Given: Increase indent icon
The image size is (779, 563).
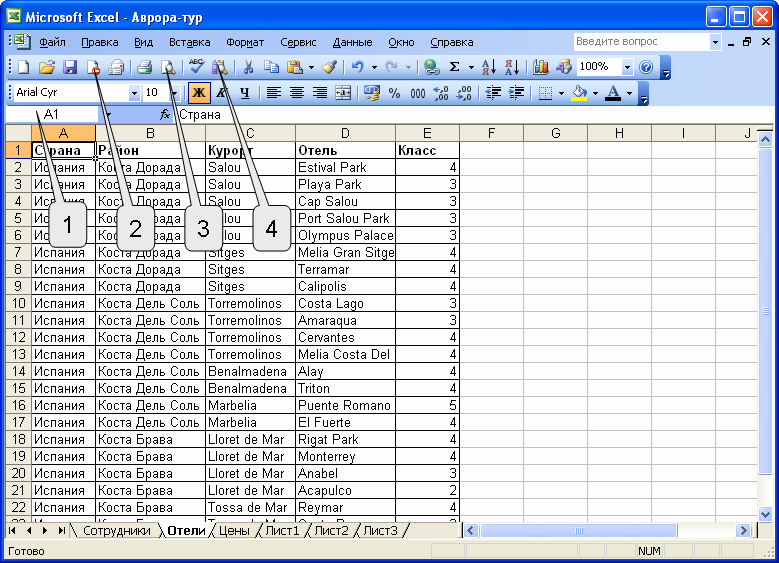Looking at the screenshot, I should [x=516, y=92].
